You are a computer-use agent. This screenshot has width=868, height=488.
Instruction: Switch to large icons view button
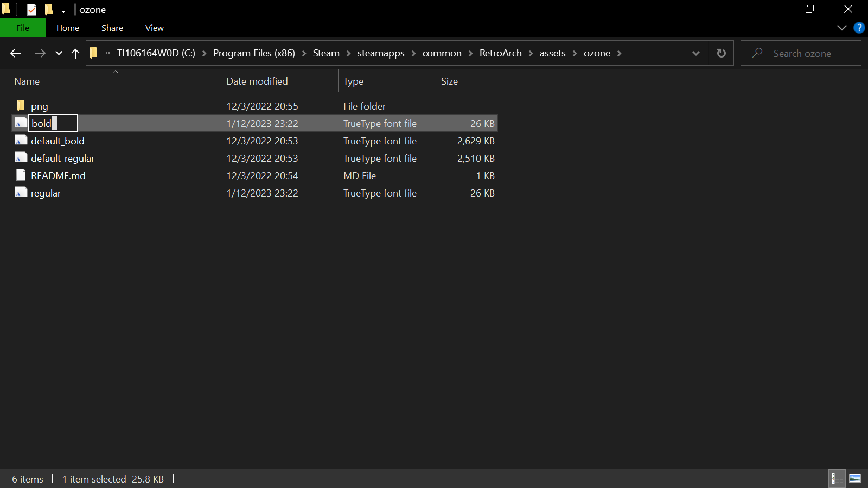(x=855, y=478)
